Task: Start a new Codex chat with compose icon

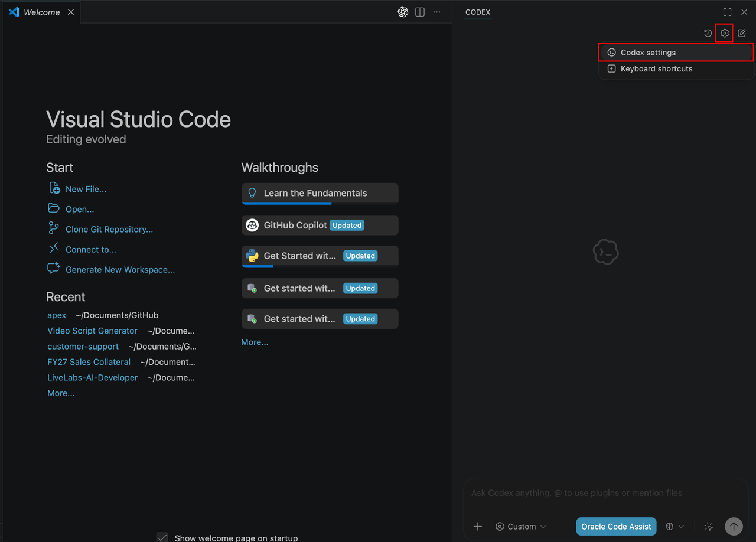Action: point(742,33)
